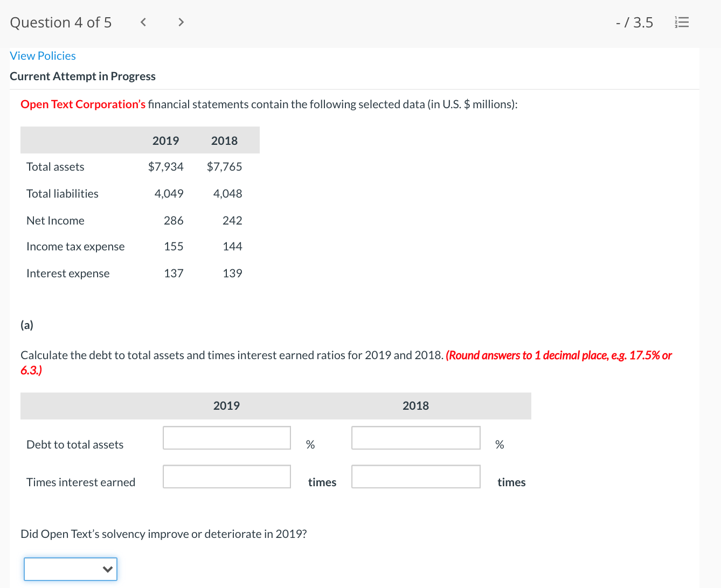Image resolution: width=721 pixels, height=588 pixels.
Task: Click the next question chevron arrow
Action: tap(181, 22)
